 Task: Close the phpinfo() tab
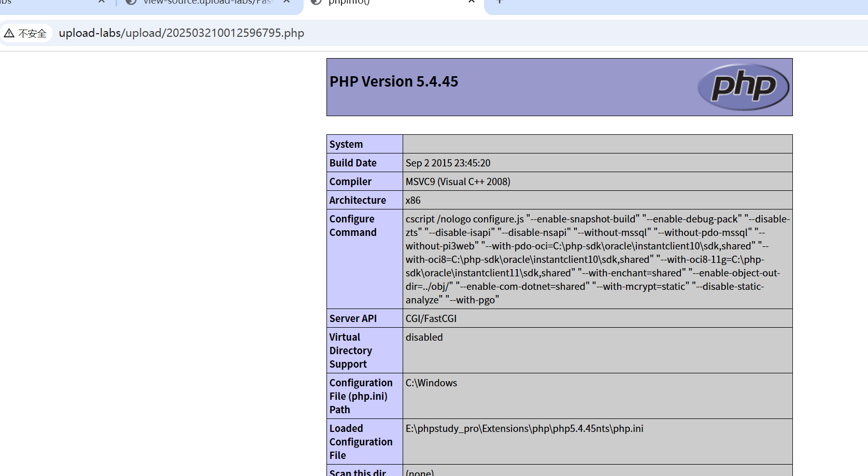(x=471, y=2)
